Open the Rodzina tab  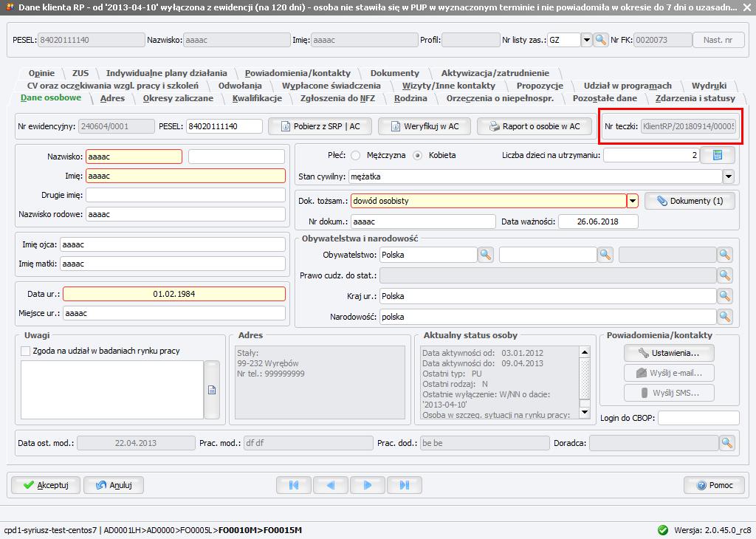coord(410,98)
